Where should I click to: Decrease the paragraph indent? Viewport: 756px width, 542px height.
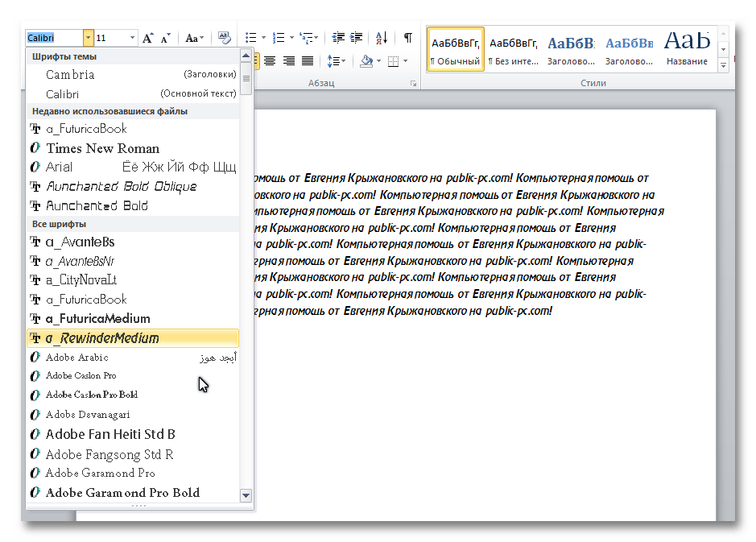338,38
